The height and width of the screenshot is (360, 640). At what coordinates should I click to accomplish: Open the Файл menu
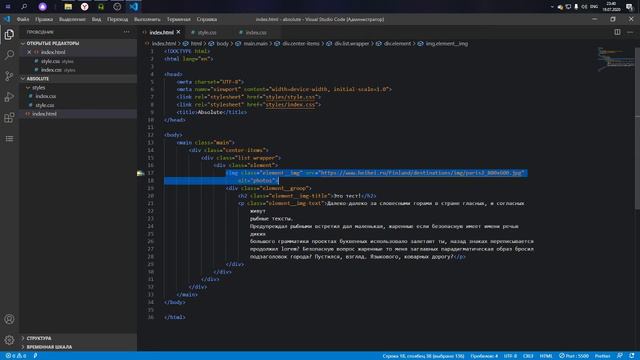pos(23,19)
